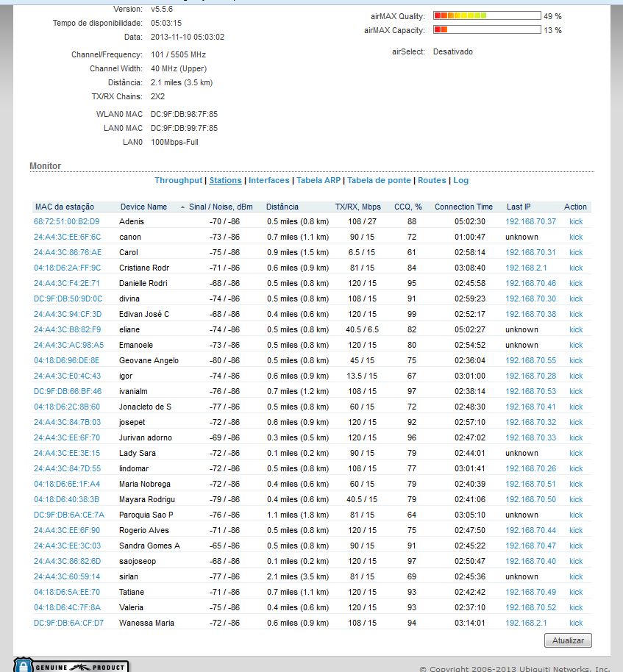The image size is (623, 672).
Task: Select the LAN0 value 100Mbps-Full
Action: coord(174,142)
